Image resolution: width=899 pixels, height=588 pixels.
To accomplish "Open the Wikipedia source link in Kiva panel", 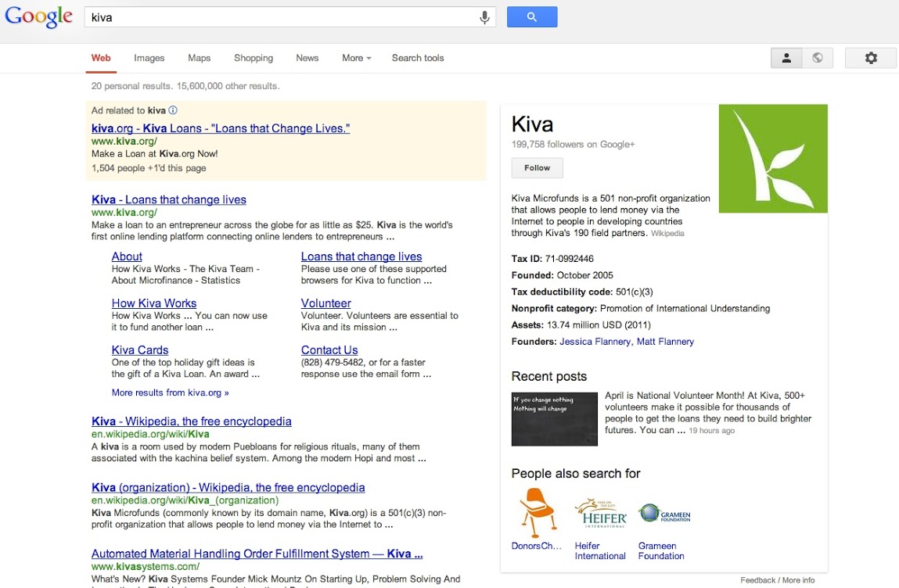I will [x=667, y=234].
